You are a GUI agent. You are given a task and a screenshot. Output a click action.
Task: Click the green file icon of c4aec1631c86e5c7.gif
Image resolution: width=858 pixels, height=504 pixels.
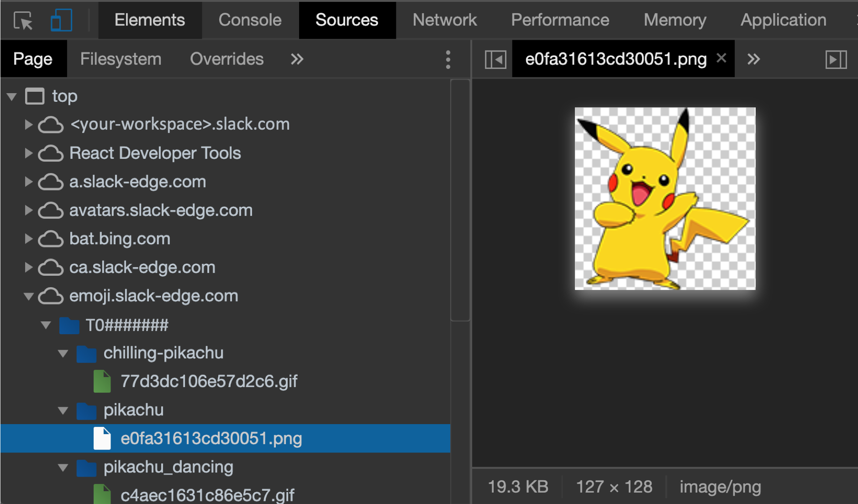(x=102, y=494)
